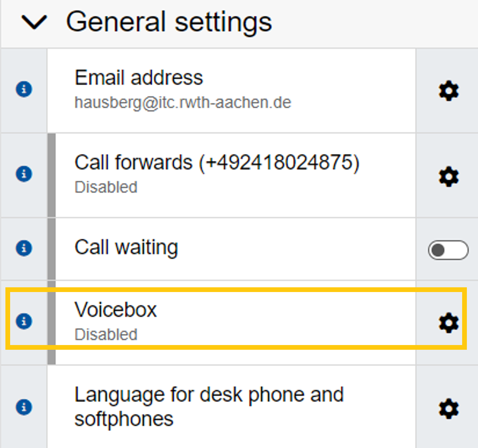Click Disabled status under Voicebox
Image resolution: width=478 pixels, height=448 pixels.
(106, 335)
